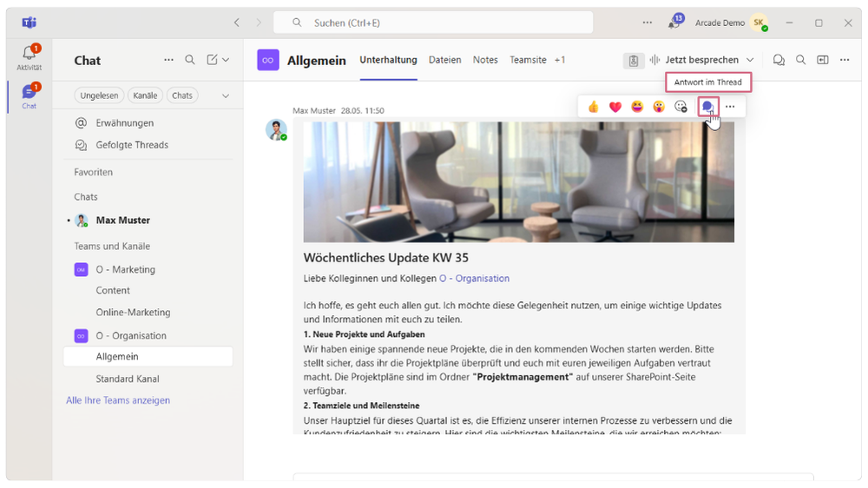Viewport: 868px width, 488px height.
Task: Click the badge icon beside Jetzt besprechen
Action: pos(634,61)
